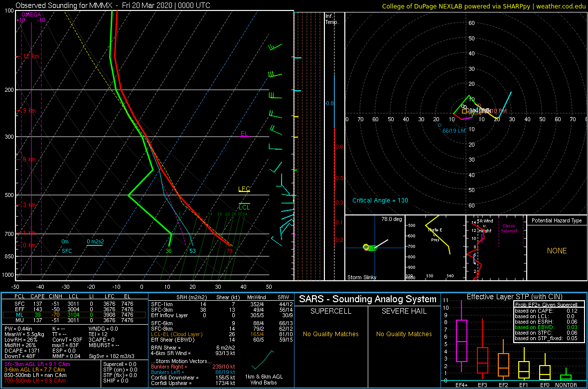The image size is (588, 389).
Task: Click the surface temperature value 79
Action: pos(230,250)
